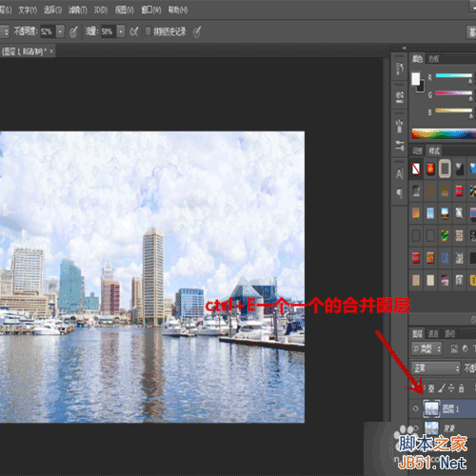Open the 正常 blend mode dropdown
Image resolution: width=476 pixels, height=476 pixels.
435,368
